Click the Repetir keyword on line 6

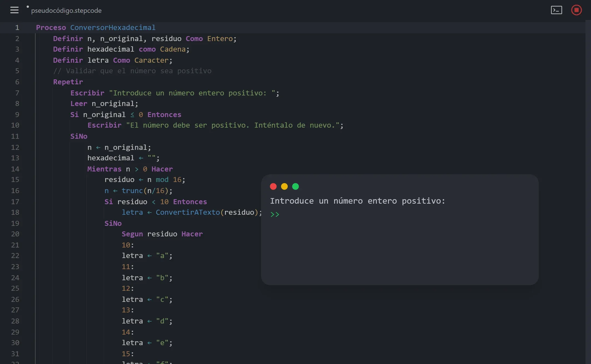[68, 82]
